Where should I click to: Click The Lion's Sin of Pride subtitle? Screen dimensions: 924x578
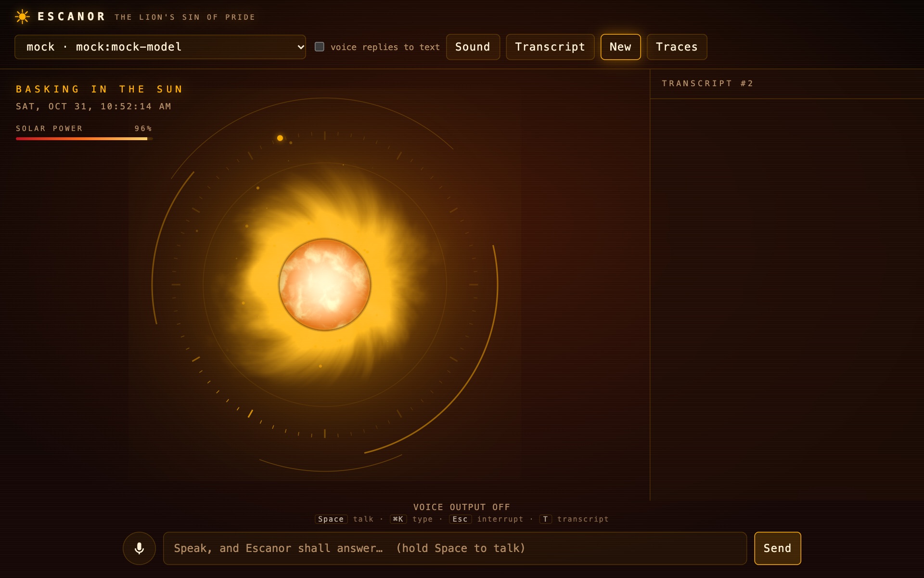coord(185,17)
